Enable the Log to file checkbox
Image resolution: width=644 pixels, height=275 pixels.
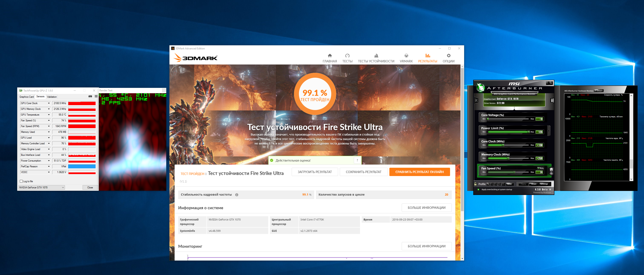click(21, 181)
